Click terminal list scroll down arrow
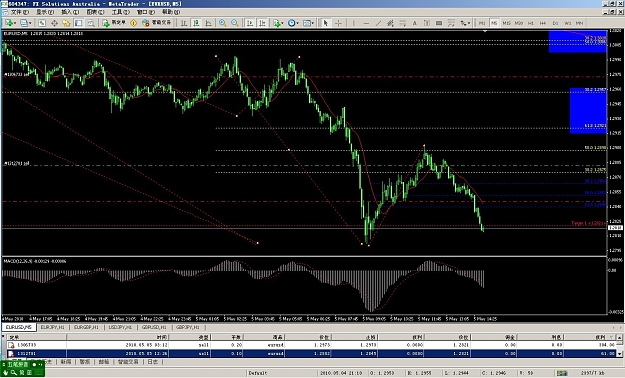 [619, 354]
